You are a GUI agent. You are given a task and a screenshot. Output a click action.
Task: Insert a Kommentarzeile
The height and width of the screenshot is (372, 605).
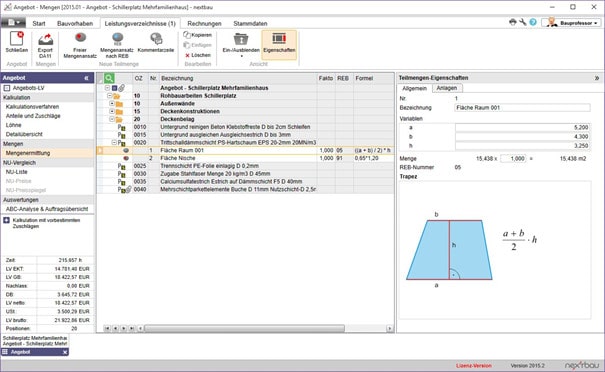click(x=156, y=42)
